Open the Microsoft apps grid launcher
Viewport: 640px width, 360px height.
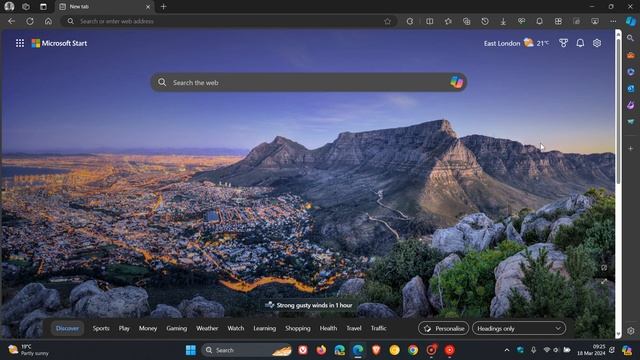[x=20, y=43]
